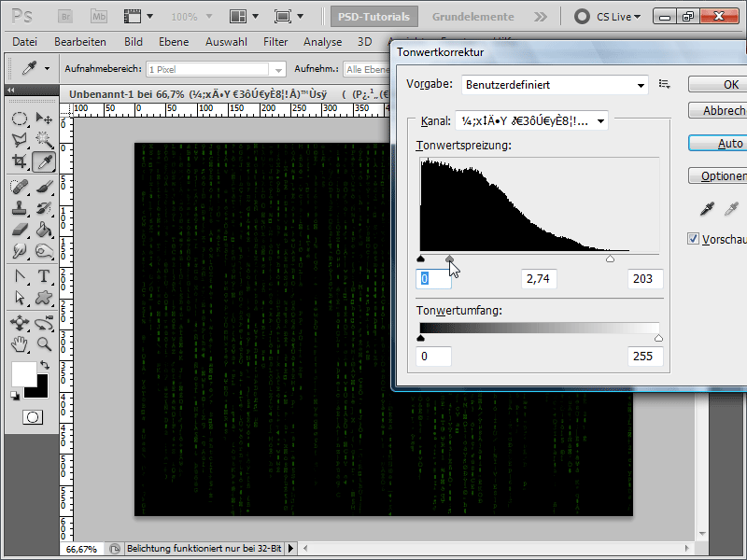Open the Analyse menu
747x560 pixels.
click(x=322, y=42)
